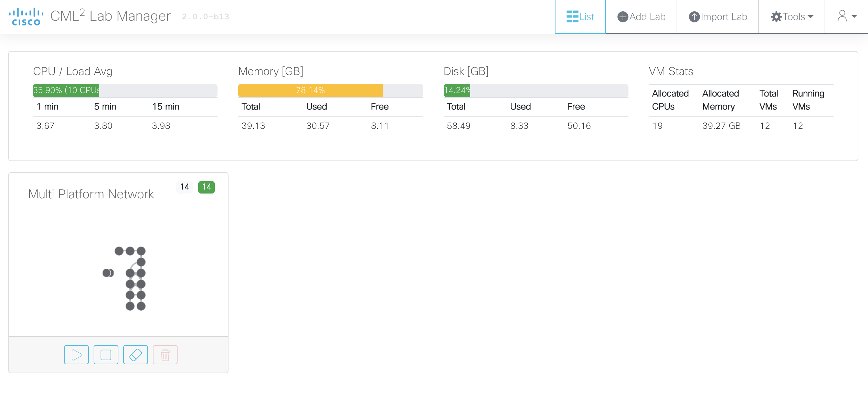Open the user account dropdown
The image size is (868, 396).
tap(846, 16)
